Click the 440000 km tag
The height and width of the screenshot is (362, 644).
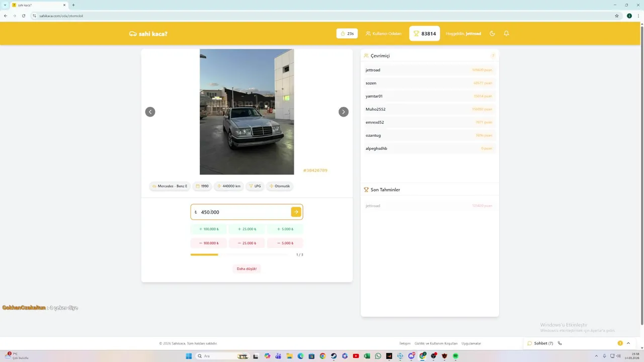pos(229,186)
